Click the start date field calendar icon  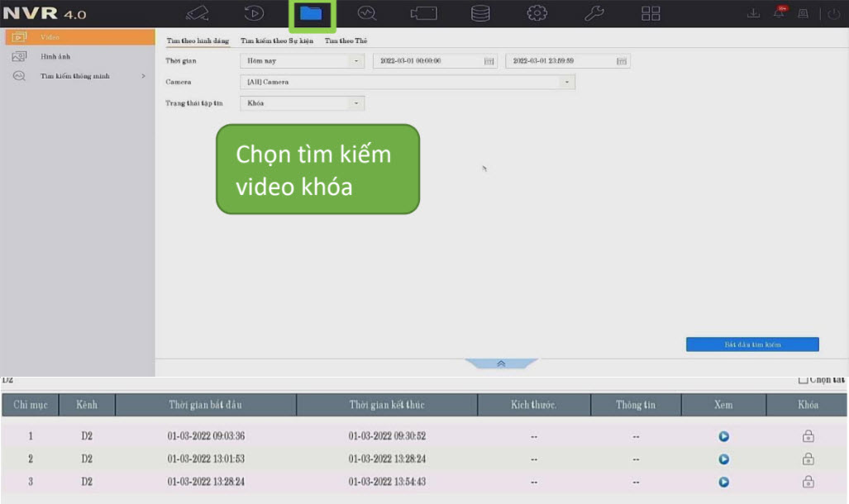(489, 61)
